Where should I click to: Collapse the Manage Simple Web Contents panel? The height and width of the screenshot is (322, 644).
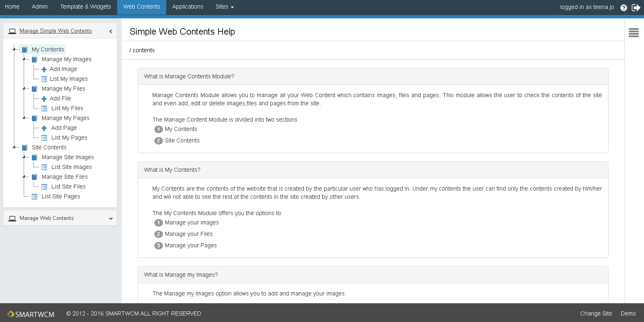(x=111, y=31)
